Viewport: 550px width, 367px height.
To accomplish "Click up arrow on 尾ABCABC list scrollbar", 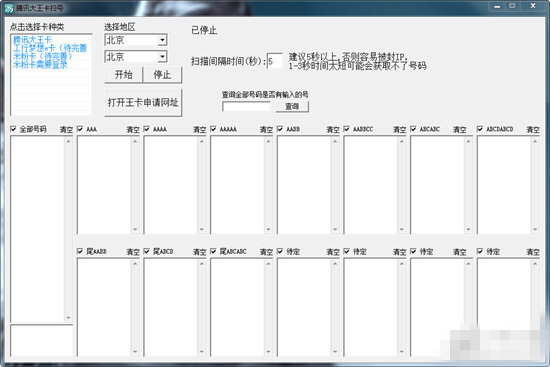I will [x=268, y=263].
